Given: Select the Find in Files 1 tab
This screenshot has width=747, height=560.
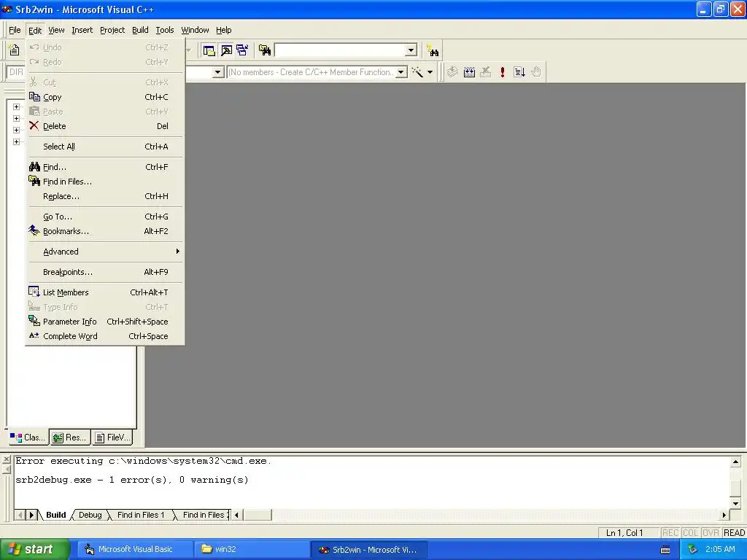Looking at the screenshot, I should (141, 515).
